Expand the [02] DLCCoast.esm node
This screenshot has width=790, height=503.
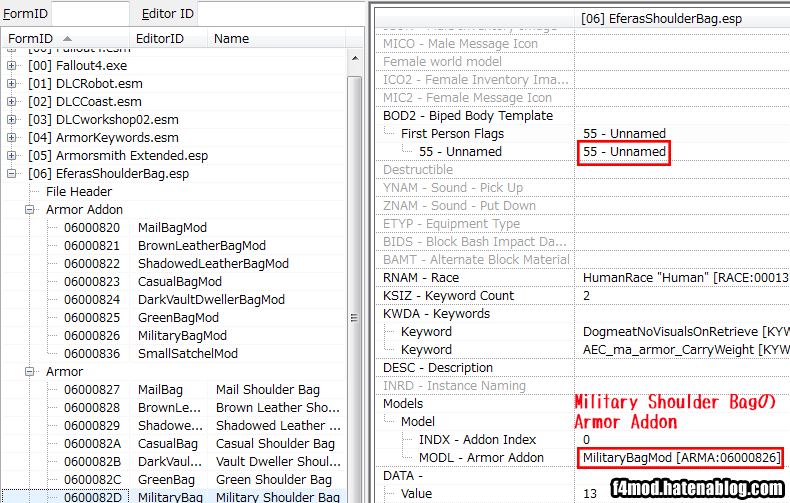12,102
